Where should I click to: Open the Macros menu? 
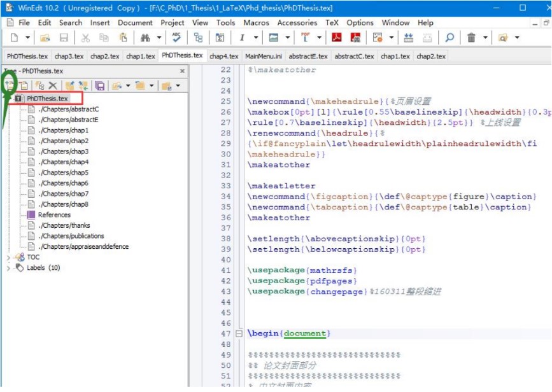[x=256, y=22]
